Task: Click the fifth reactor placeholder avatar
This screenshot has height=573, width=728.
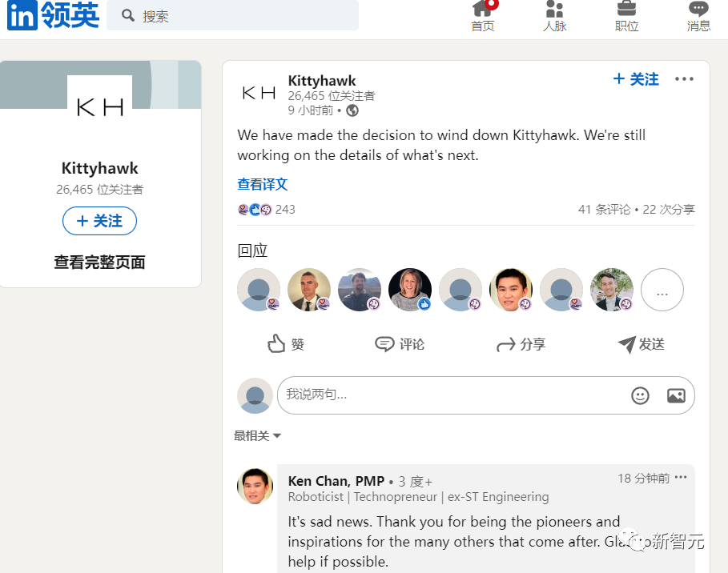Action: pyautogui.click(x=461, y=290)
